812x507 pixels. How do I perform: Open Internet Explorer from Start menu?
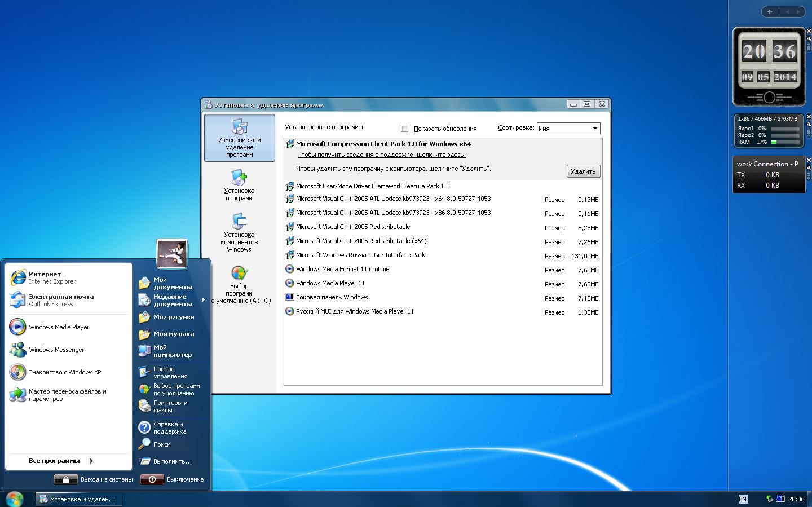click(x=68, y=277)
